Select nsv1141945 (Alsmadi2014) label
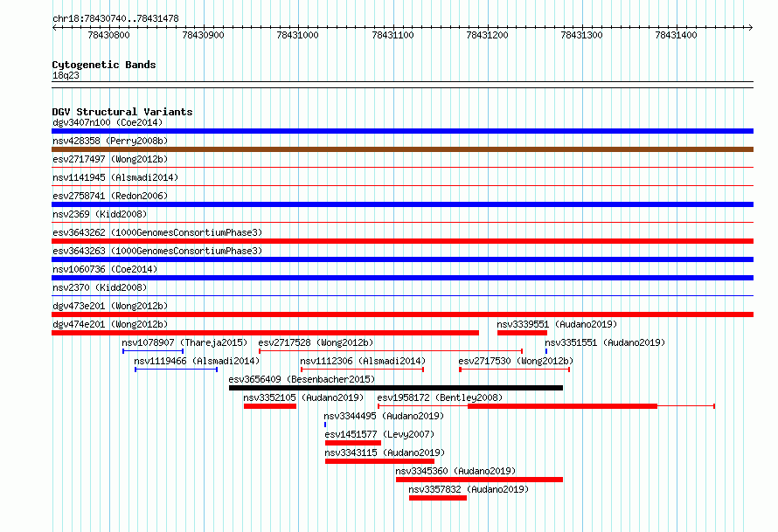The width and height of the screenshot is (778, 532). tap(115, 177)
